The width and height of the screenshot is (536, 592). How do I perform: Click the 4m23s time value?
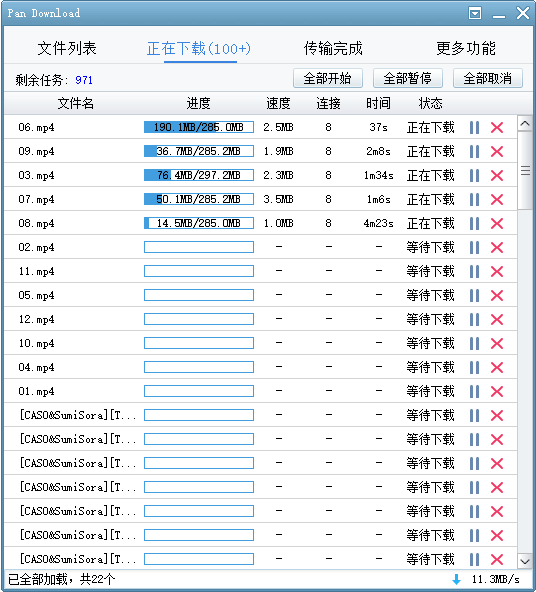pyautogui.click(x=379, y=224)
